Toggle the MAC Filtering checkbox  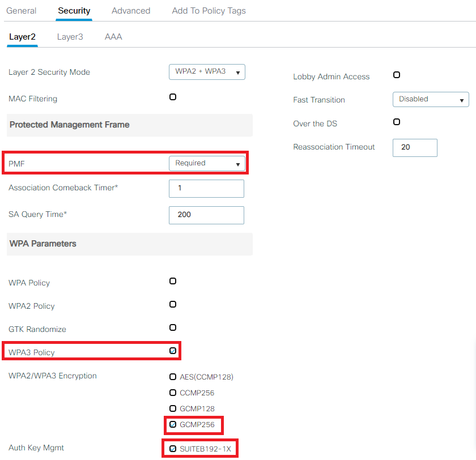click(x=173, y=97)
